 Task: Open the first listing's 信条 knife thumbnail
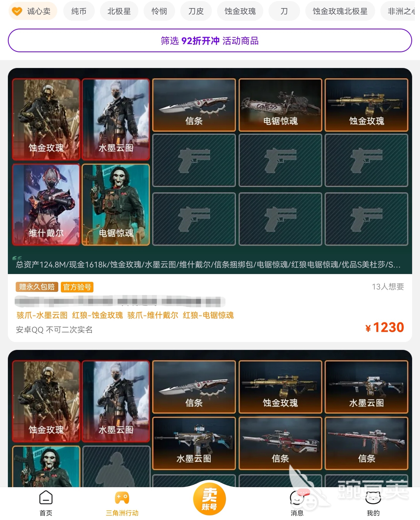click(194, 105)
